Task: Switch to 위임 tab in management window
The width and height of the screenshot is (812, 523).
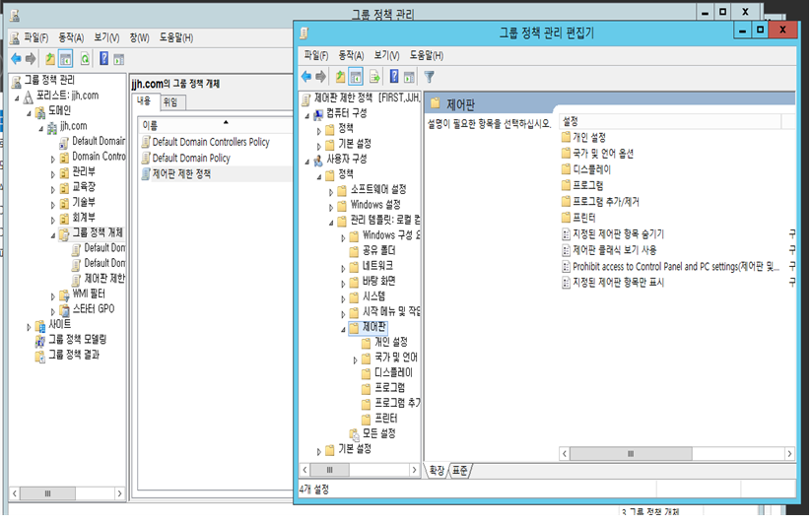Action: click(x=170, y=102)
